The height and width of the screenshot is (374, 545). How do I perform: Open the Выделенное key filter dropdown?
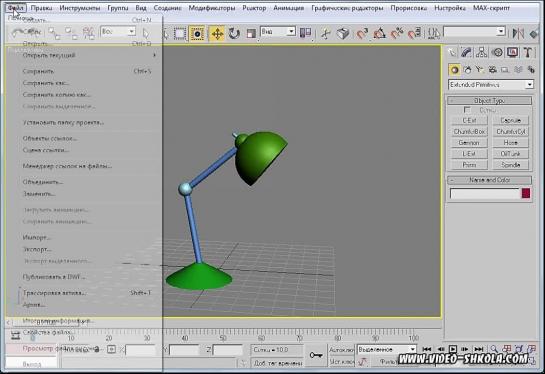click(x=387, y=349)
